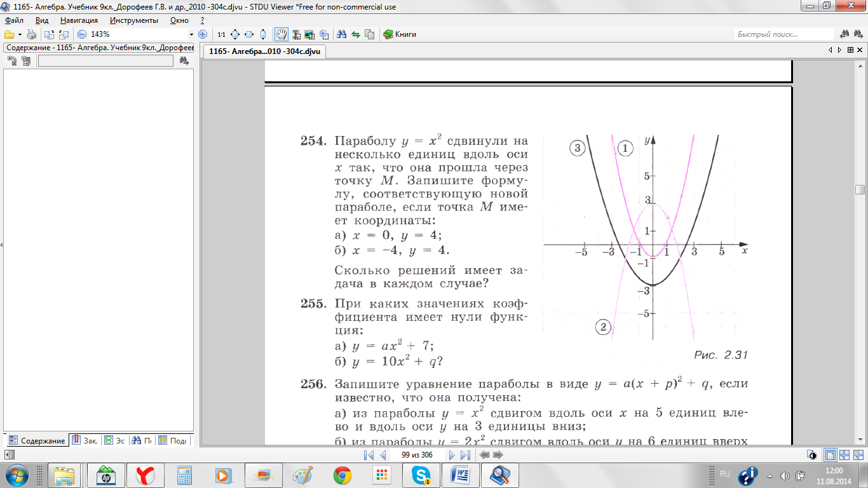Open Google Chrome from taskbar

[342, 475]
